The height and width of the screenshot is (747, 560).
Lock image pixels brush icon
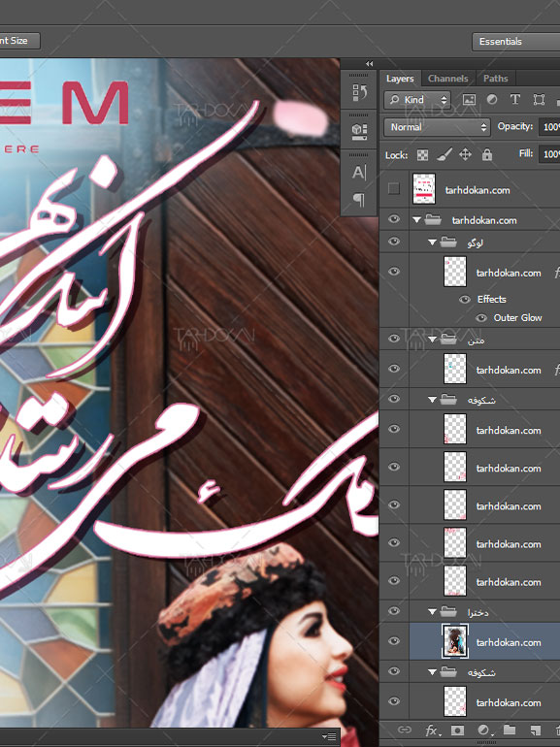coord(445,155)
